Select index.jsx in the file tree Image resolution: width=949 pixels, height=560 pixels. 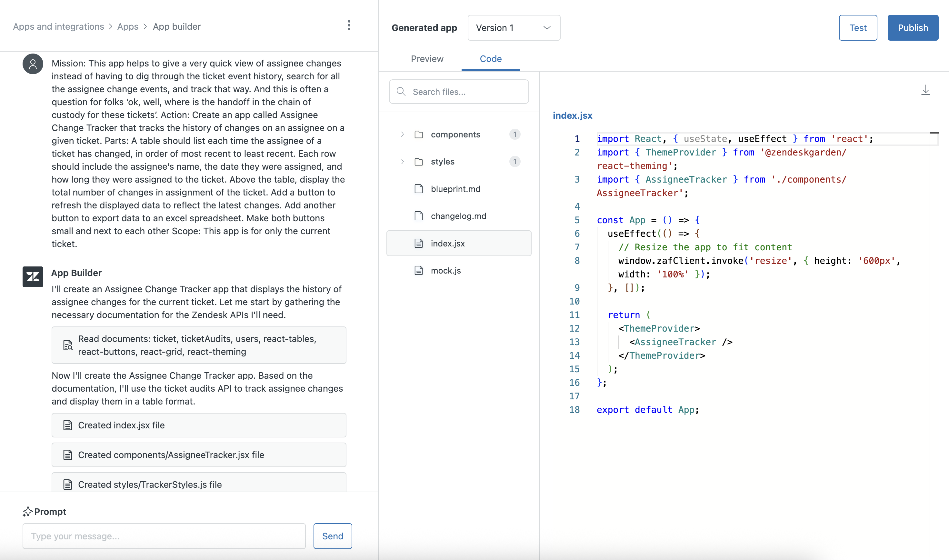pyautogui.click(x=459, y=244)
